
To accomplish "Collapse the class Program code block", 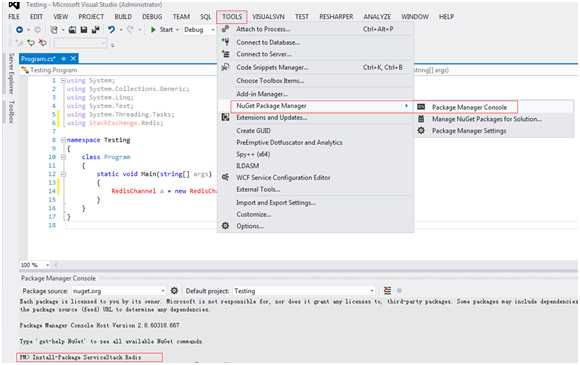I will tap(63, 157).
